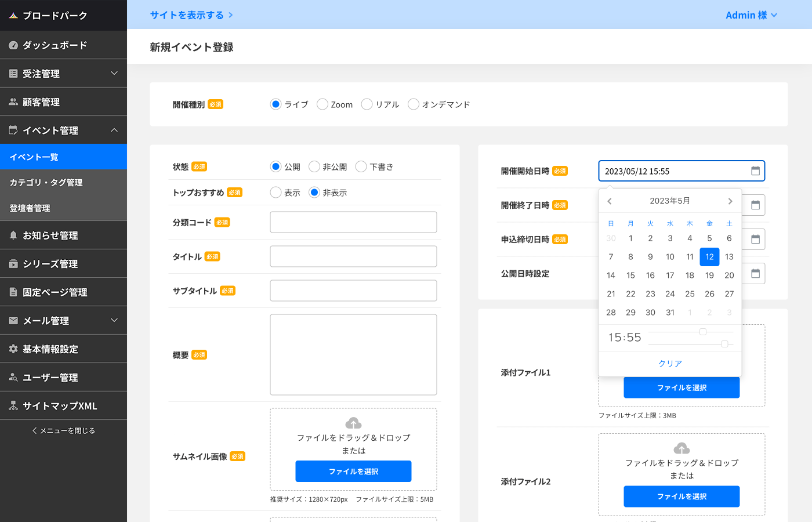Collapse イベント管理 submenu chevron
Image resolution: width=812 pixels, height=522 pixels.
(x=114, y=130)
